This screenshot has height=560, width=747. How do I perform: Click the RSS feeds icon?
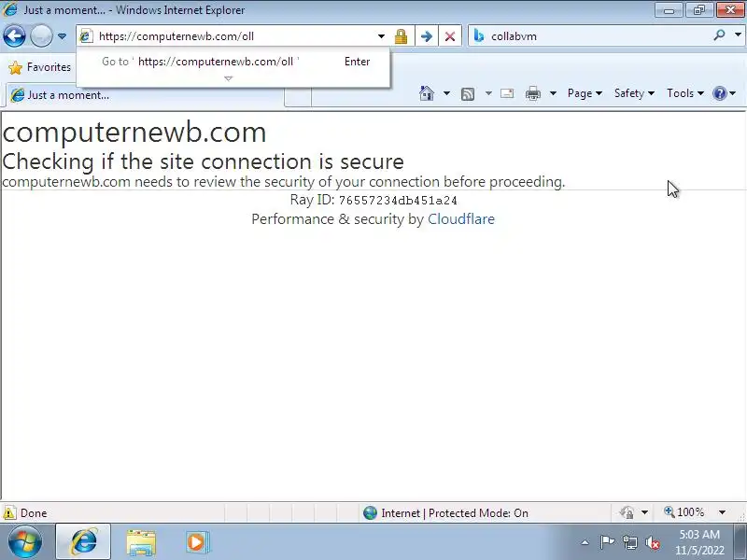[468, 94]
